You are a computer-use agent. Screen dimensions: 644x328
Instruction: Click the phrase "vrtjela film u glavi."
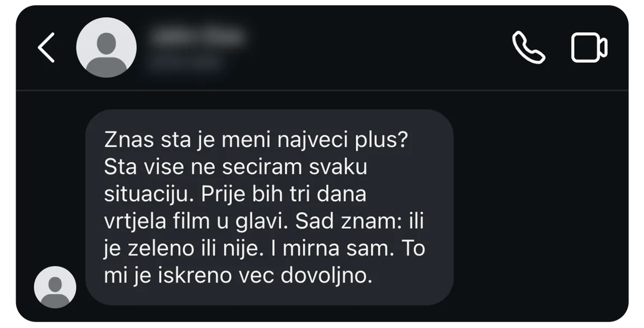pyautogui.click(x=196, y=222)
